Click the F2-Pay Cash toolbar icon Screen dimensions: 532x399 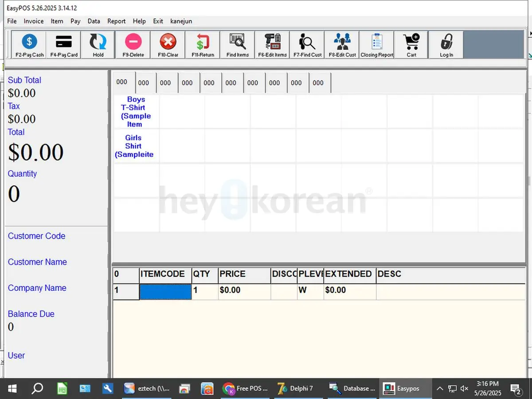(x=29, y=45)
